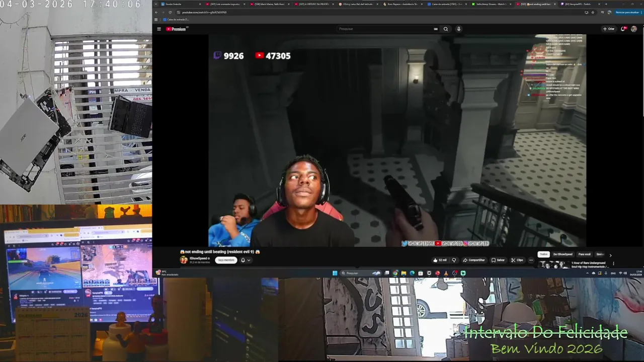The image size is (644, 362).
Task: Open the volume speaker tray icon
Action: pyautogui.click(x=625, y=273)
